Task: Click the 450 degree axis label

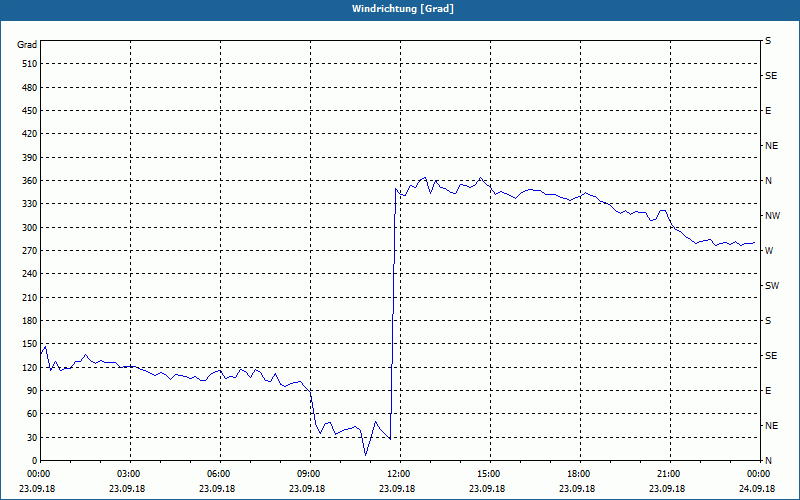Action: 29,111
